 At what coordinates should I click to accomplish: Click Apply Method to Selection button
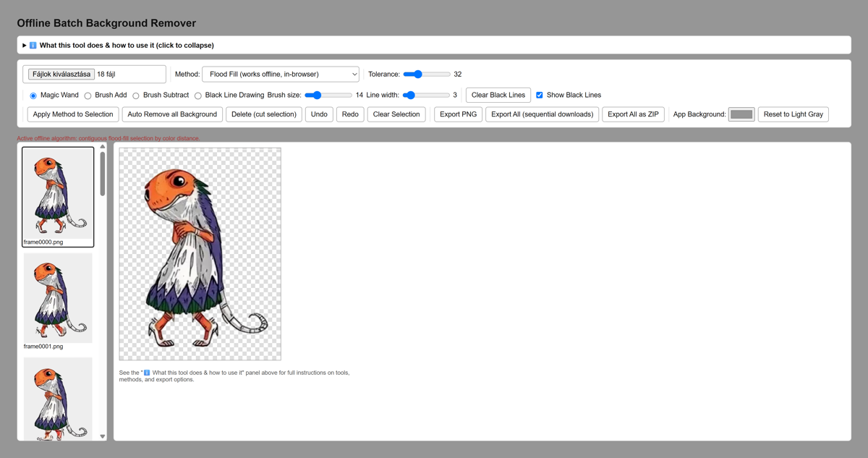(x=73, y=114)
